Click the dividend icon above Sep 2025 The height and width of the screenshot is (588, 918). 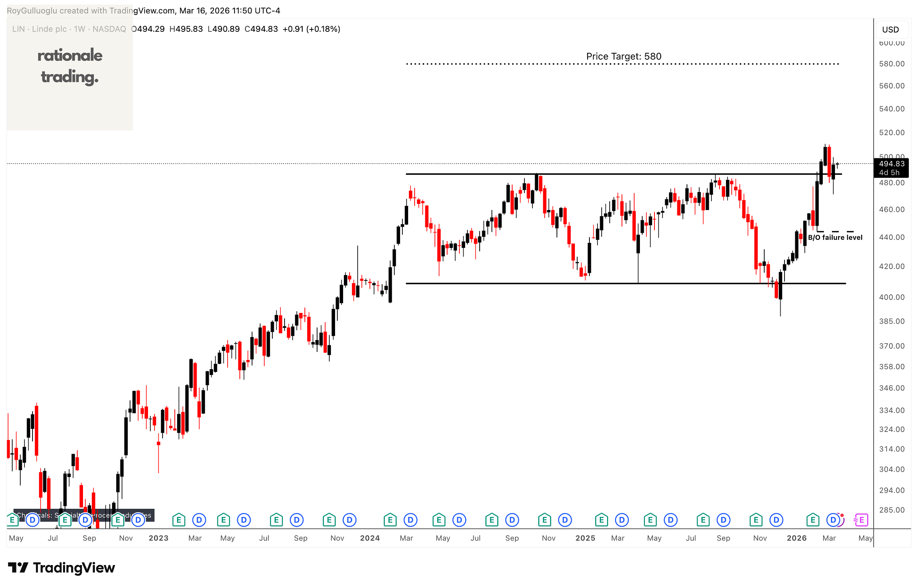pyautogui.click(x=723, y=520)
